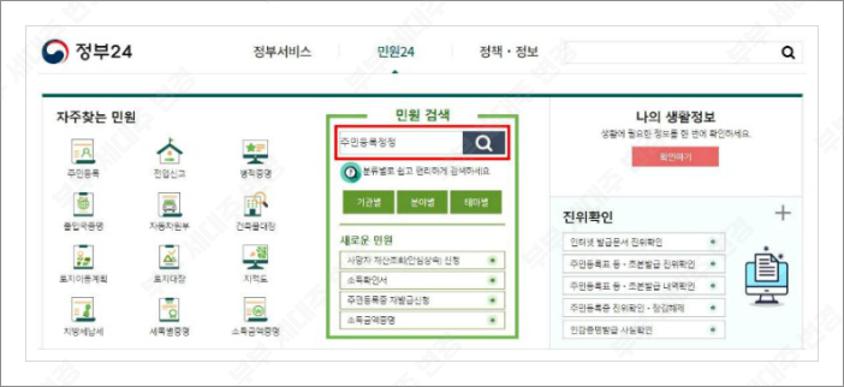Image resolution: width=844 pixels, height=387 pixels.
Task: Open 인터넷 발급문서 진위확인 link
Action: click(x=644, y=242)
